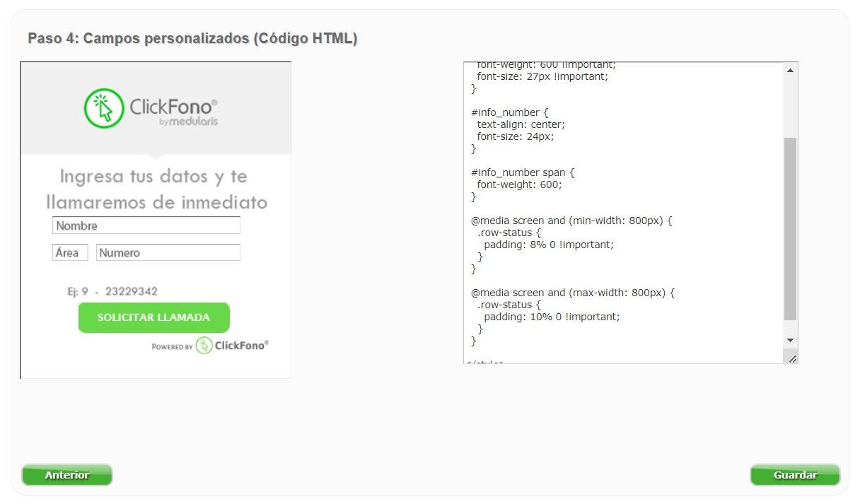
Task: Click the pointer notch below the logo banner
Action: coord(156,157)
